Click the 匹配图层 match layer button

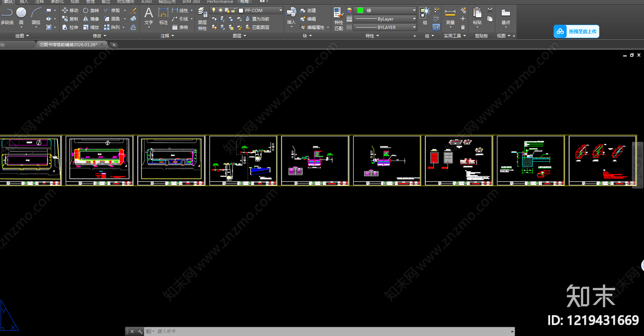[x=257, y=27]
